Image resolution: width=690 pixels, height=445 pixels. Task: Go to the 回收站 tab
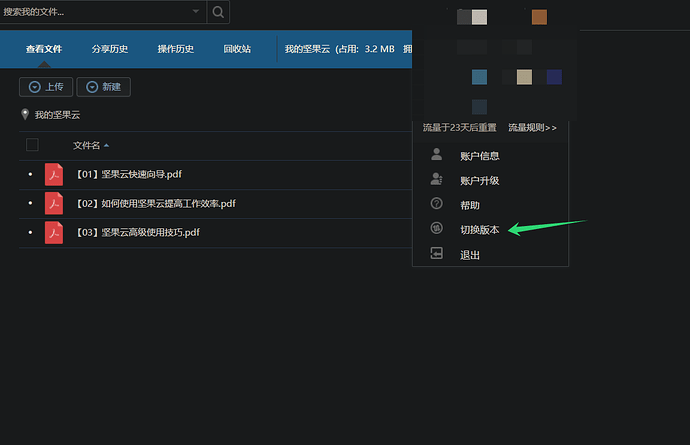(237, 49)
